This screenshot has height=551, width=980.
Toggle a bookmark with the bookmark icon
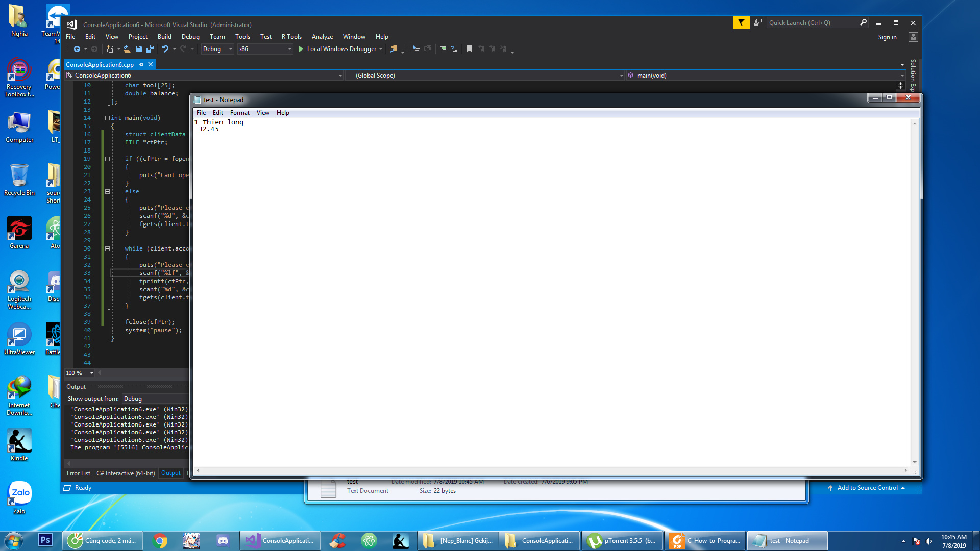(x=469, y=49)
